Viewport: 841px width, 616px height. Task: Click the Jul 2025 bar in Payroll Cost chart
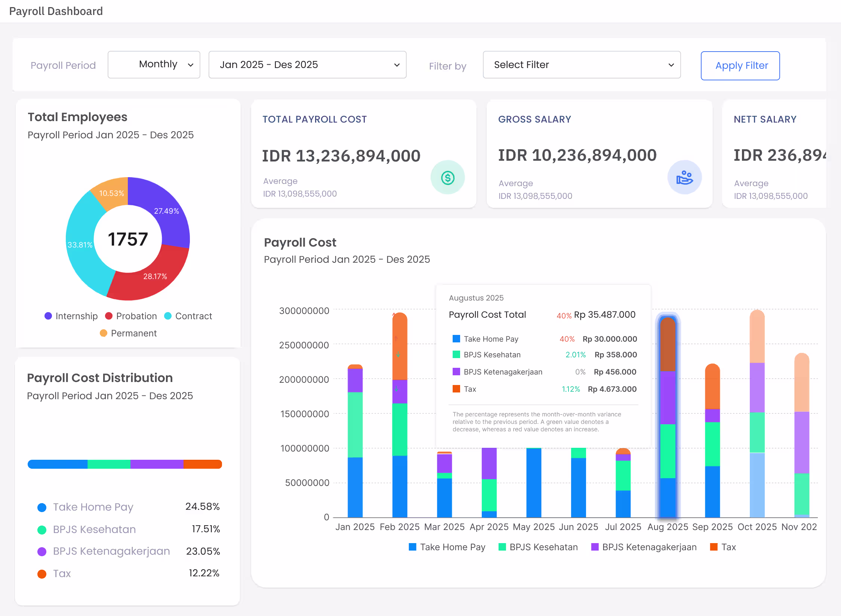pos(623,483)
